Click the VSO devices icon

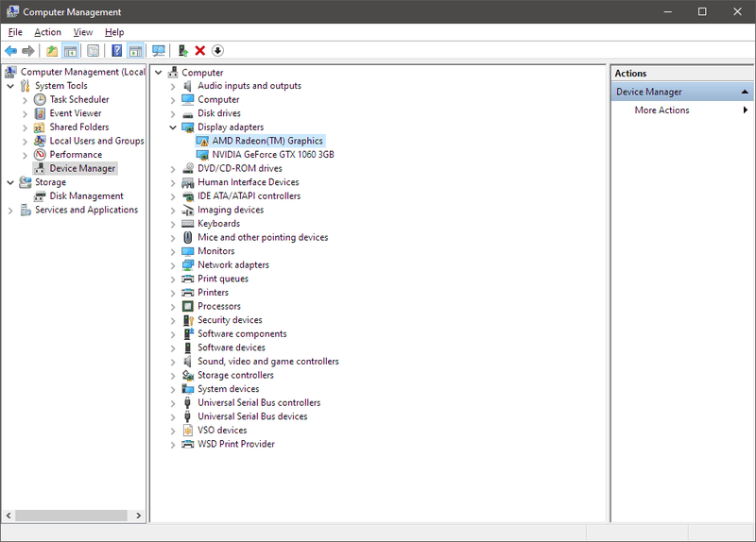coord(187,431)
